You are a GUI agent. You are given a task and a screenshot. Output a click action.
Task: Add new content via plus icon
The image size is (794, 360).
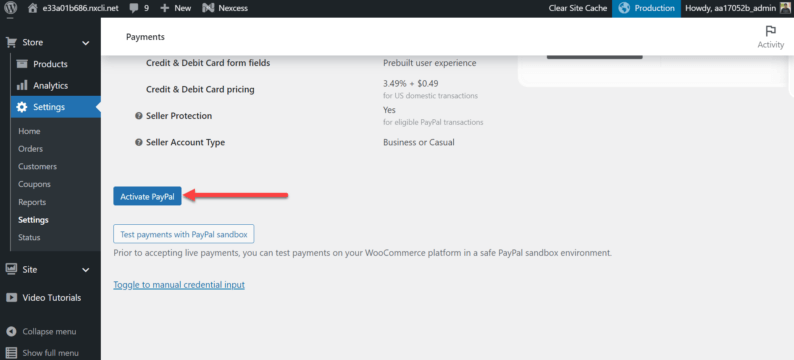165,8
